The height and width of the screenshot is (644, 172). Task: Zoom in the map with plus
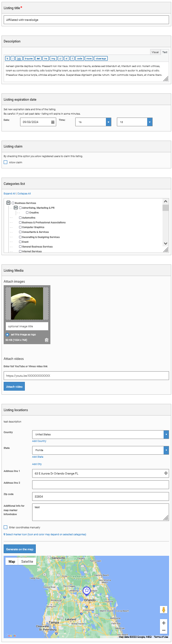click(x=164, y=623)
